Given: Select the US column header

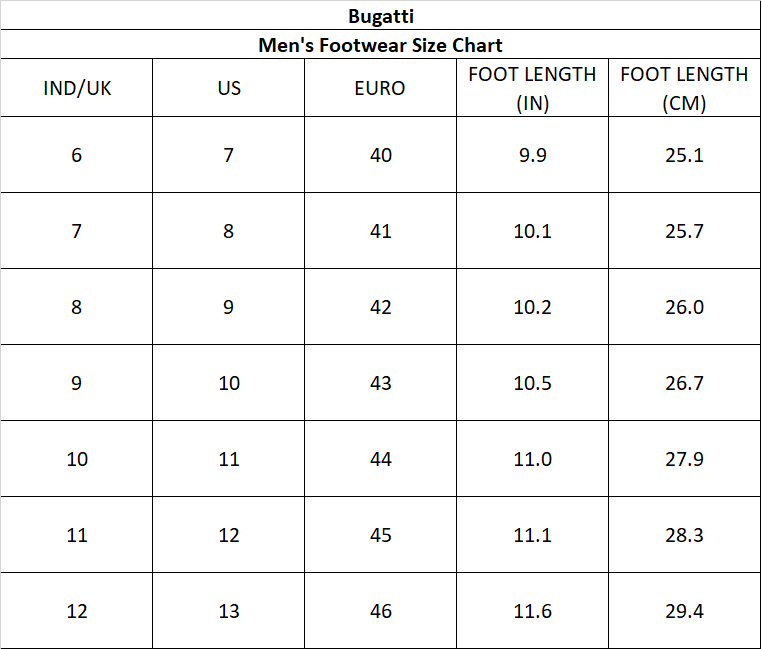Looking at the screenshot, I should [229, 88].
